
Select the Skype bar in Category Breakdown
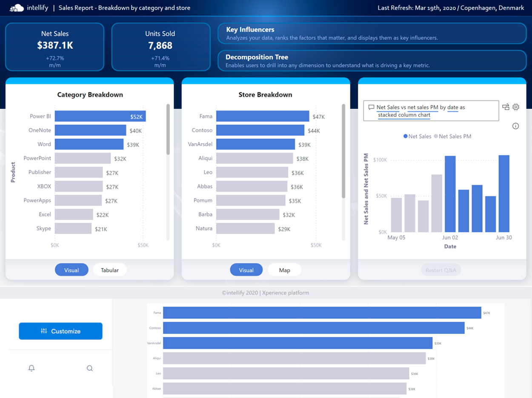tap(73, 228)
